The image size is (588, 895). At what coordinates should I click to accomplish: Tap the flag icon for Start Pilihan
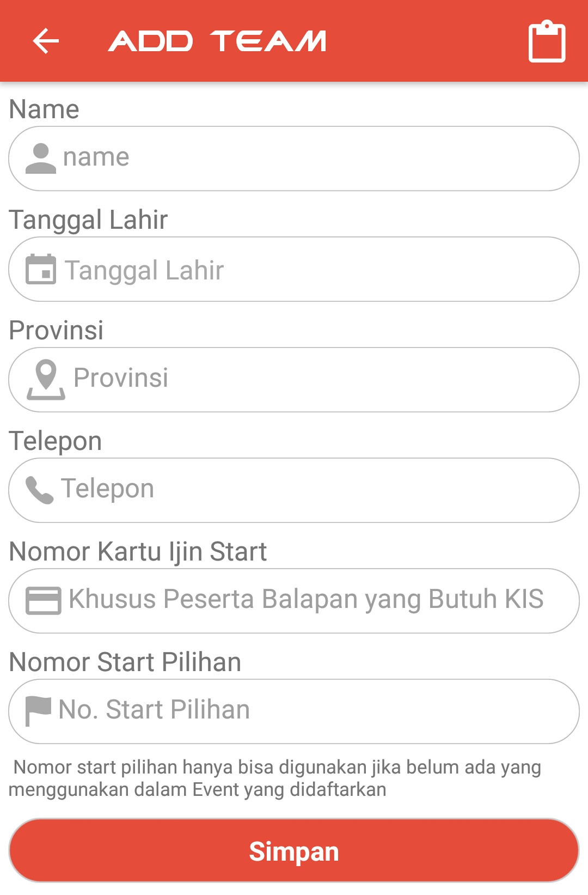pyautogui.click(x=38, y=711)
